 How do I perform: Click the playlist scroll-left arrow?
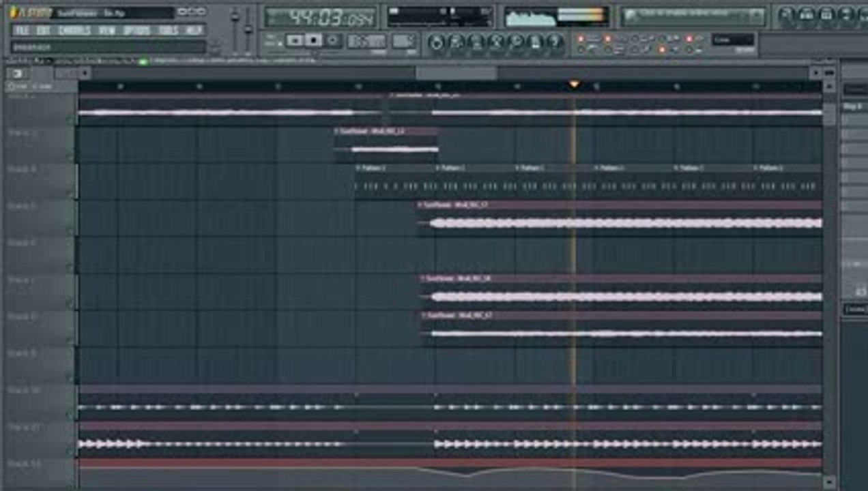click(85, 73)
